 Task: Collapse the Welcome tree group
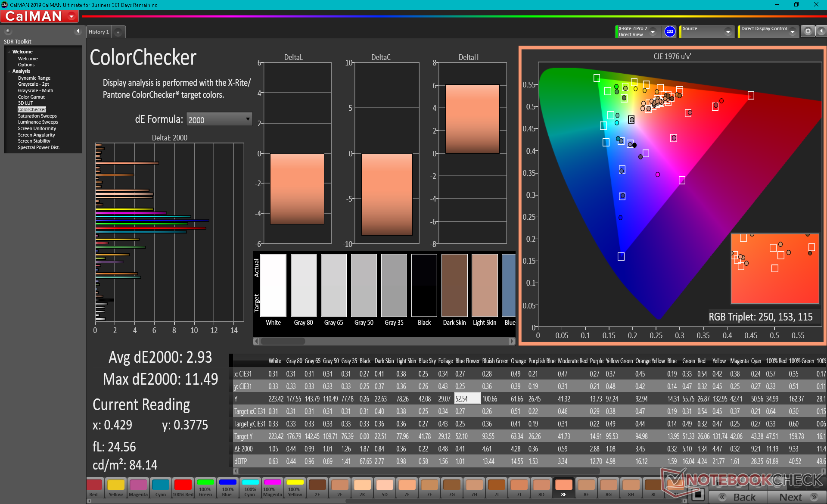pyautogui.click(x=9, y=52)
